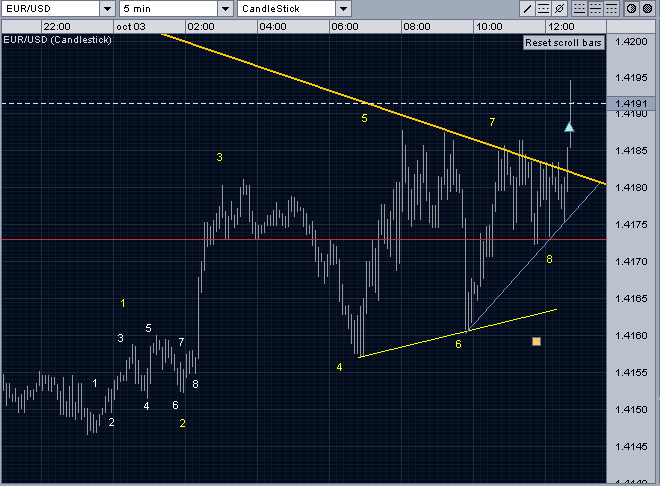Click the 1.4165 price axis label
This screenshot has width=660, height=486.
(631, 298)
